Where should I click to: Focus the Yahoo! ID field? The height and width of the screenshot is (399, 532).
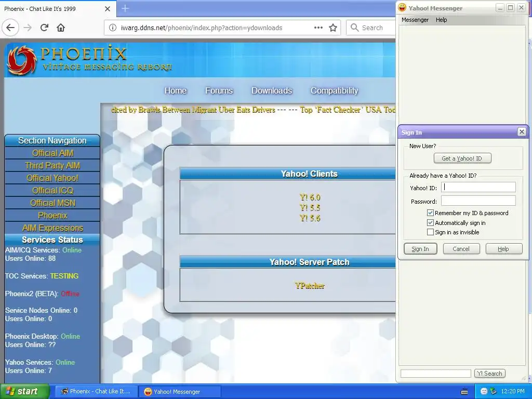[x=478, y=187]
